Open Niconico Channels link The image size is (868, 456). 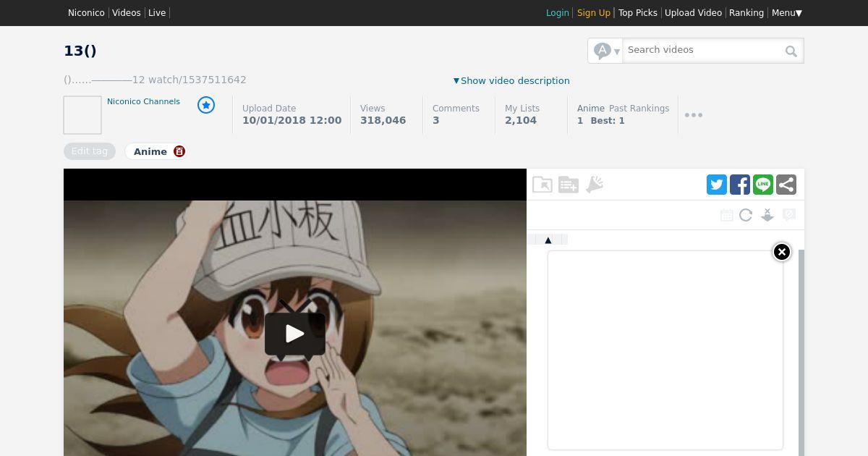click(x=143, y=101)
